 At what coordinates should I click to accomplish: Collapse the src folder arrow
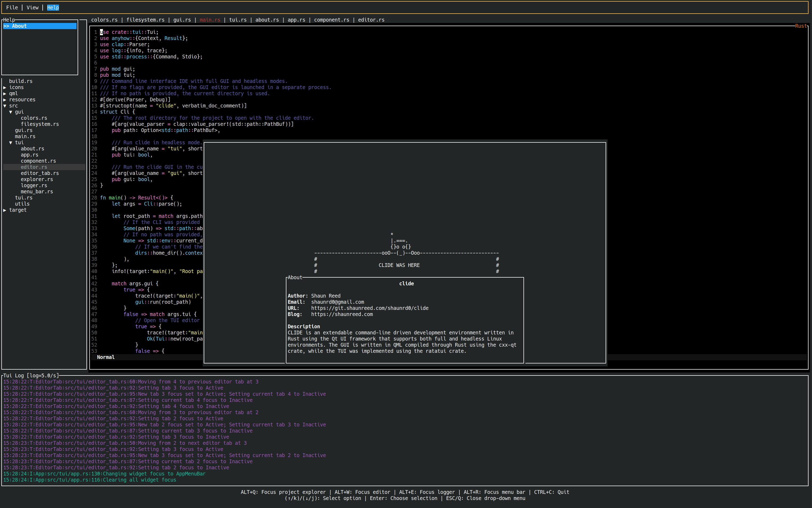point(5,106)
